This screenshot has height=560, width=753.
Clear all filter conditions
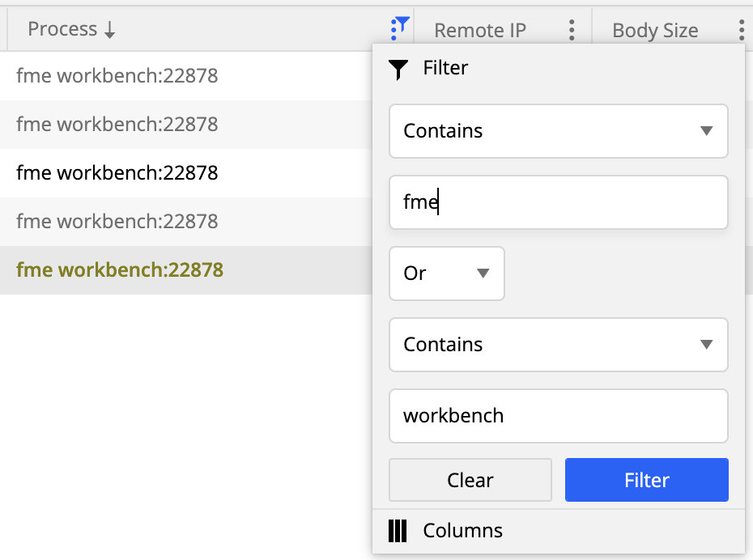pyautogui.click(x=470, y=480)
